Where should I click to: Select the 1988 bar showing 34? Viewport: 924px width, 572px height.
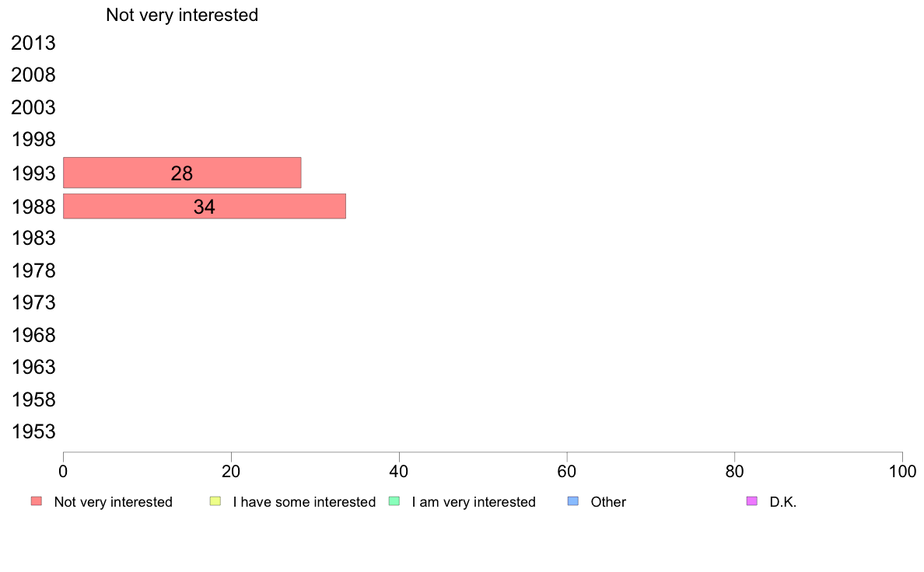point(205,206)
